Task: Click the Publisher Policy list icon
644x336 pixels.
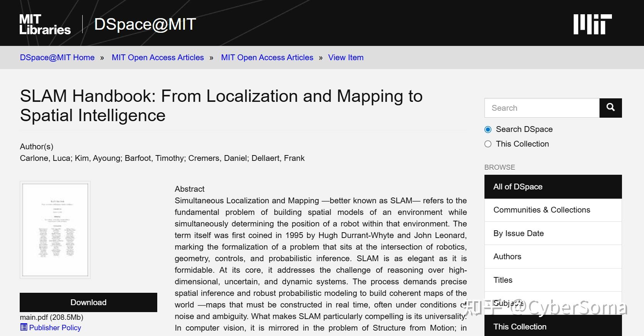Action: (x=24, y=327)
